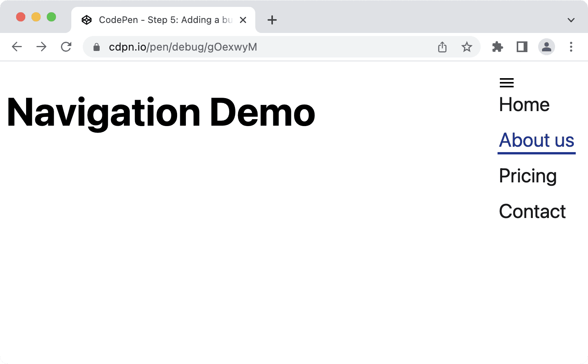Screen dimensions: 588x364
Task: Select the Home navigation link
Action: 524,104
